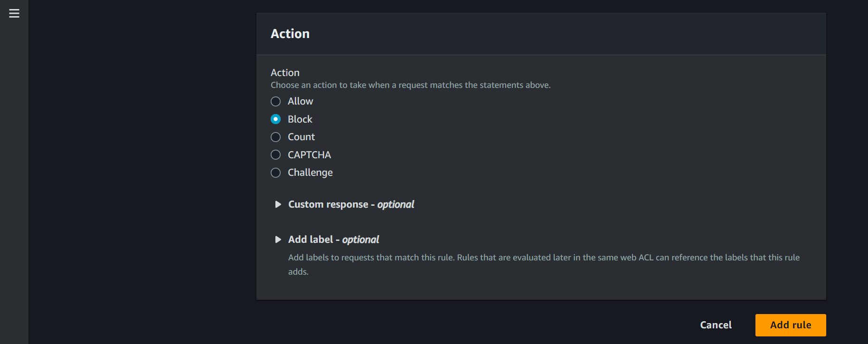Image resolution: width=868 pixels, height=344 pixels.
Task: Click the "Block" option label text
Action: [x=300, y=119]
